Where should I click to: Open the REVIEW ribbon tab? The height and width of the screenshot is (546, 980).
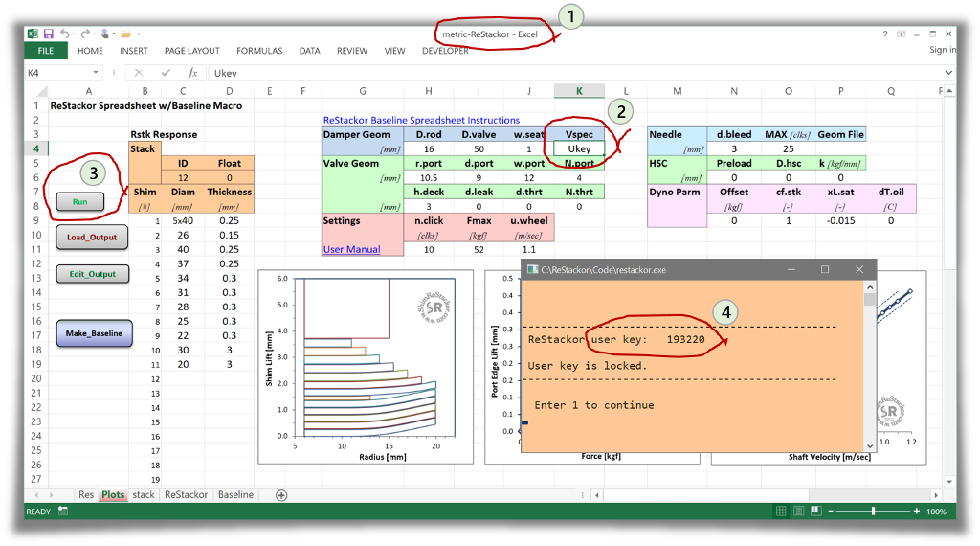352,51
